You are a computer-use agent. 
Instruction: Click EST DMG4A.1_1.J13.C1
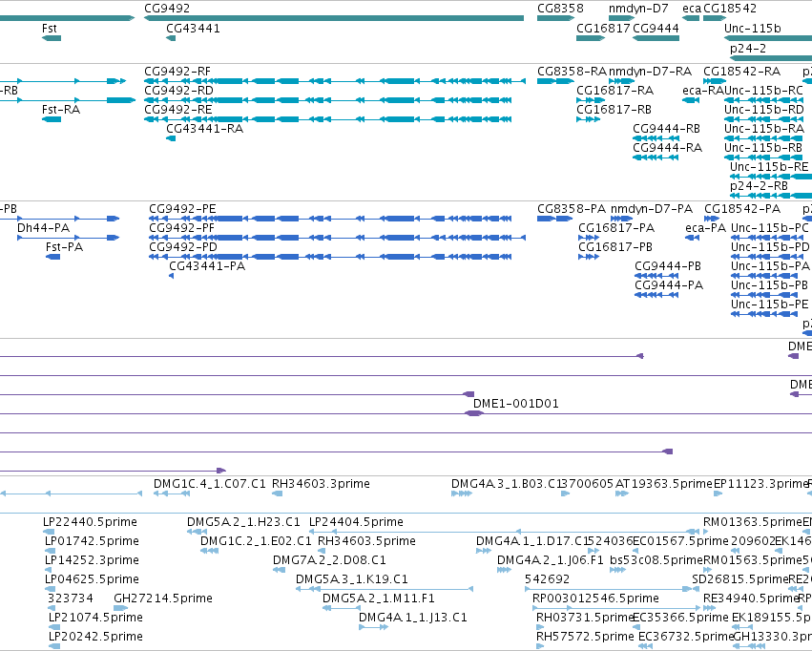pos(413,618)
